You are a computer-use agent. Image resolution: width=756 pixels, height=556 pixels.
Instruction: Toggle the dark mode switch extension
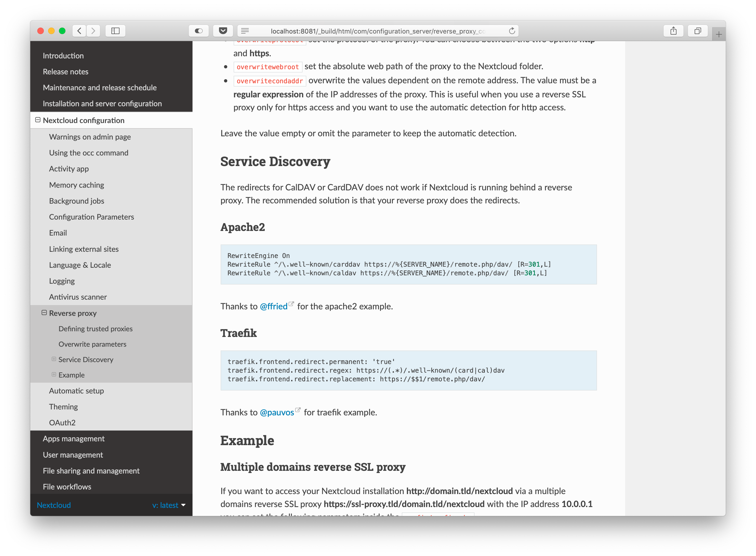[198, 31]
